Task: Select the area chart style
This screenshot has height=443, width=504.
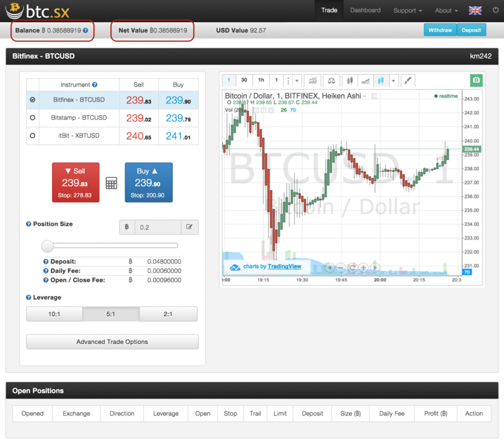Action: (x=366, y=80)
